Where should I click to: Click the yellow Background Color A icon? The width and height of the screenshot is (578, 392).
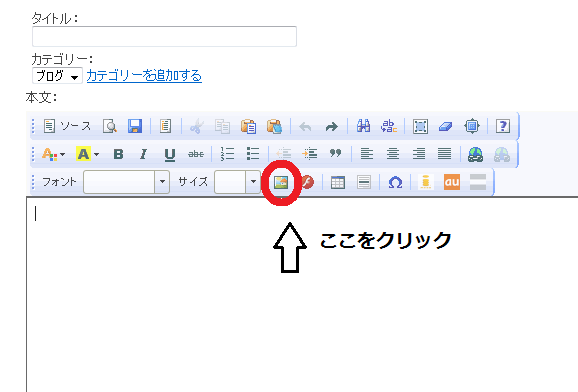83,154
